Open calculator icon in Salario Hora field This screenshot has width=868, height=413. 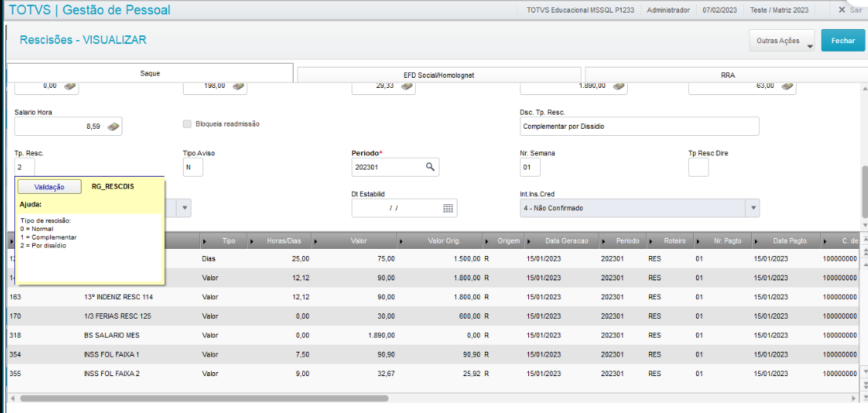(114, 126)
